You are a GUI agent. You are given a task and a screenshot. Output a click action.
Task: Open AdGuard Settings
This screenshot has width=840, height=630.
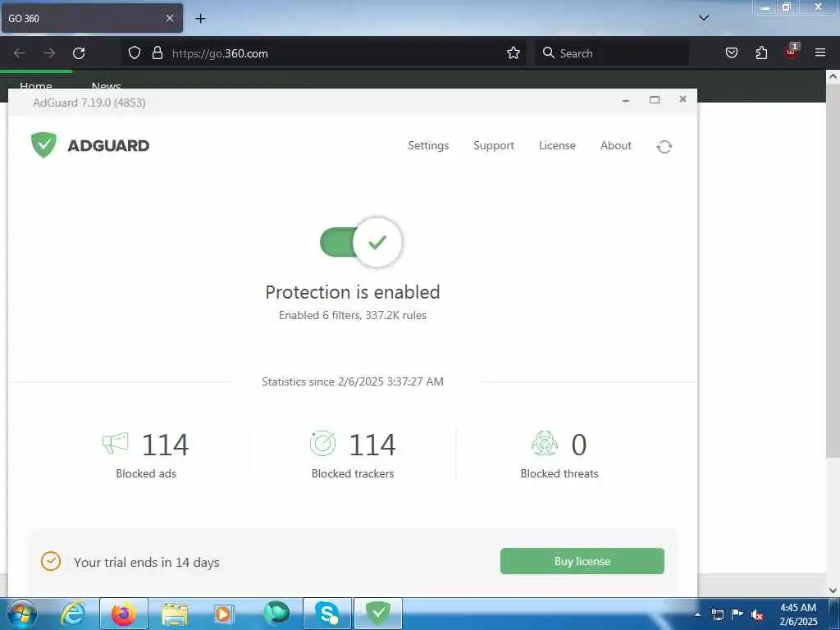tap(428, 146)
